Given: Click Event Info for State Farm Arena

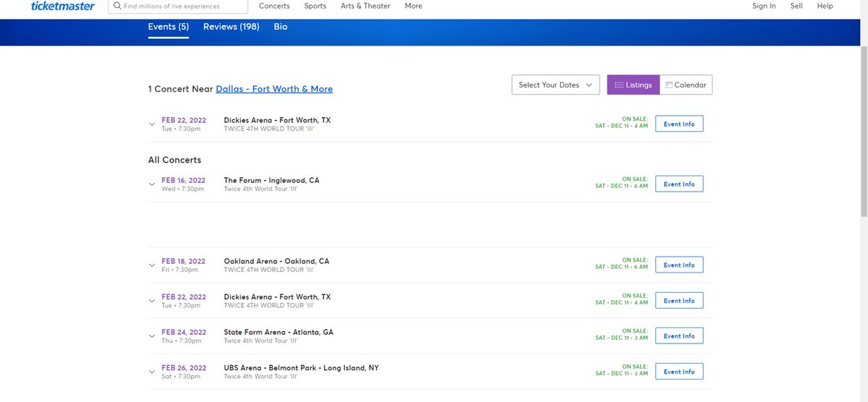Looking at the screenshot, I should click(679, 335).
